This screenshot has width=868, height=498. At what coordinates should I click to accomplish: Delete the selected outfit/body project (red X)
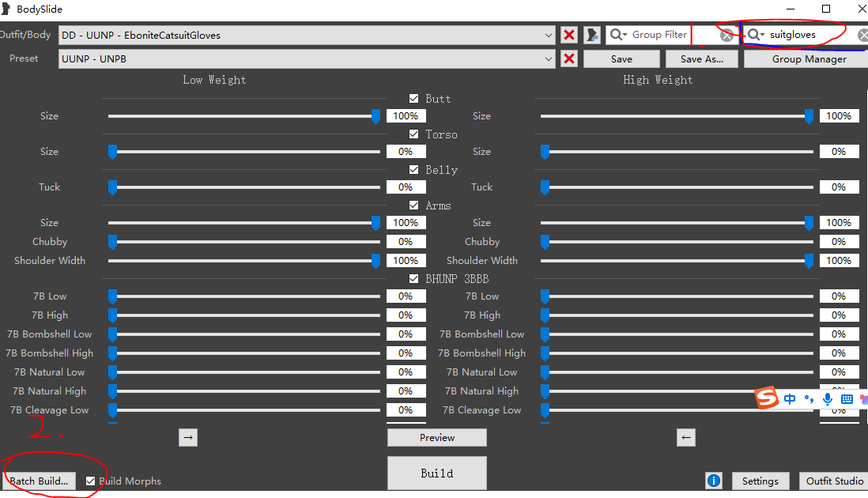(568, 35)
